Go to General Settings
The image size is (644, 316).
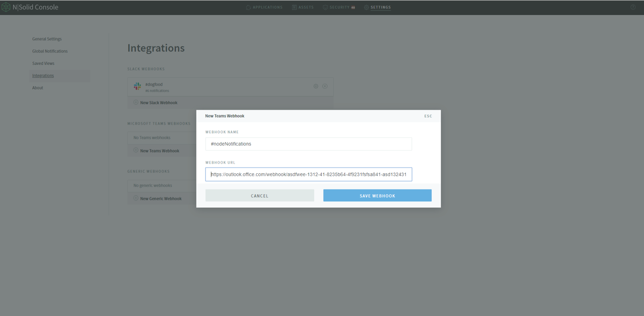[47, 39]
